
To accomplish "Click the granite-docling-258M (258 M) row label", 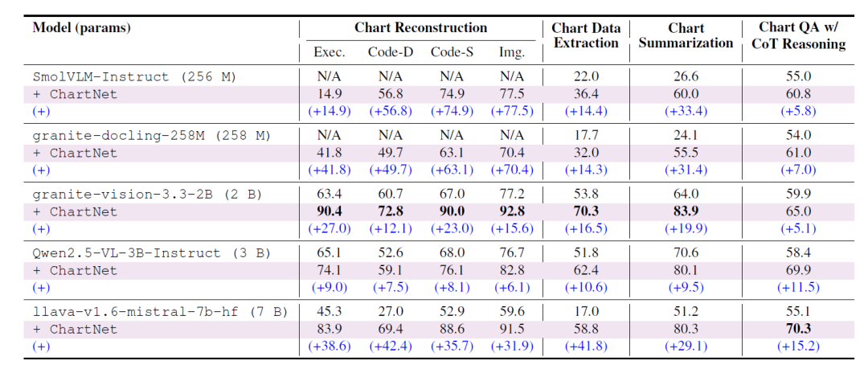I will click(152, 136).
